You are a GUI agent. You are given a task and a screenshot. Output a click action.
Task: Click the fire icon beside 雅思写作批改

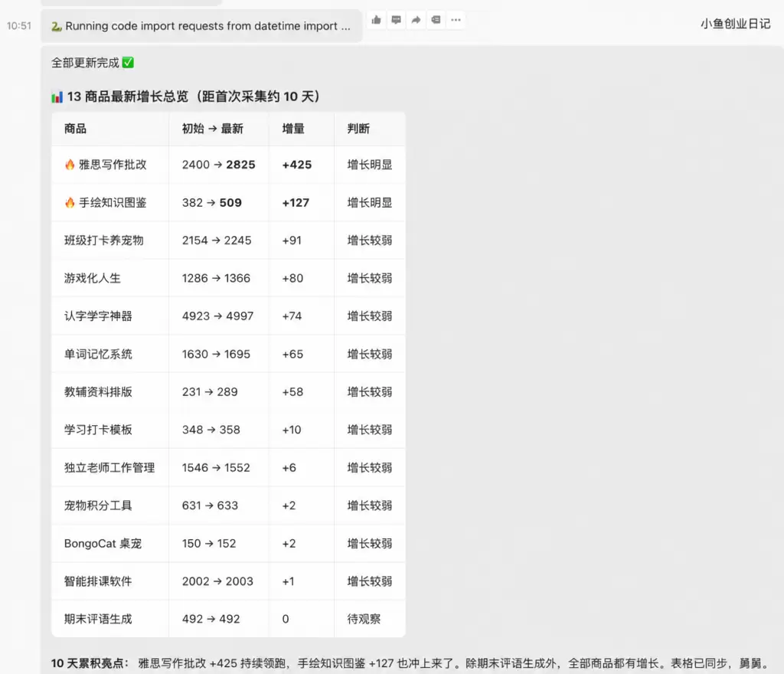point(70,165)
